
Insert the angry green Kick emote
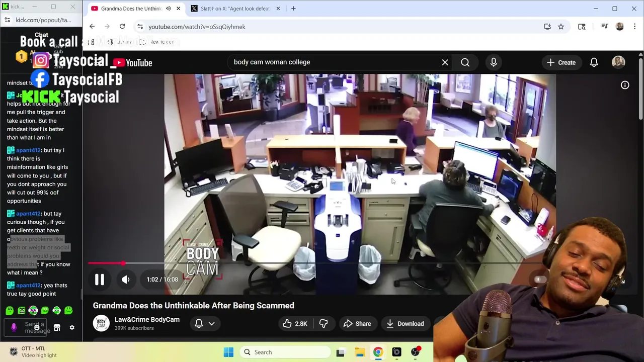[x=21, y=311]
